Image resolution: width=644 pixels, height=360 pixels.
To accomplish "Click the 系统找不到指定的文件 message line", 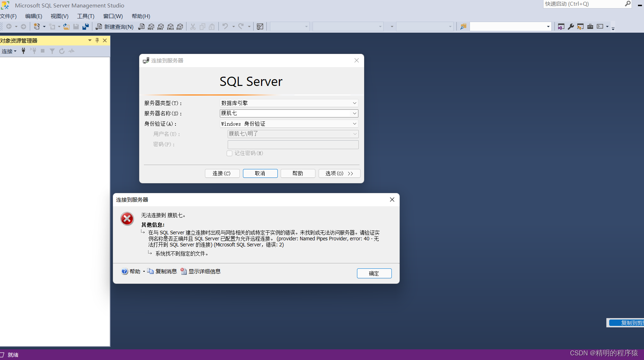I will 182,253.
